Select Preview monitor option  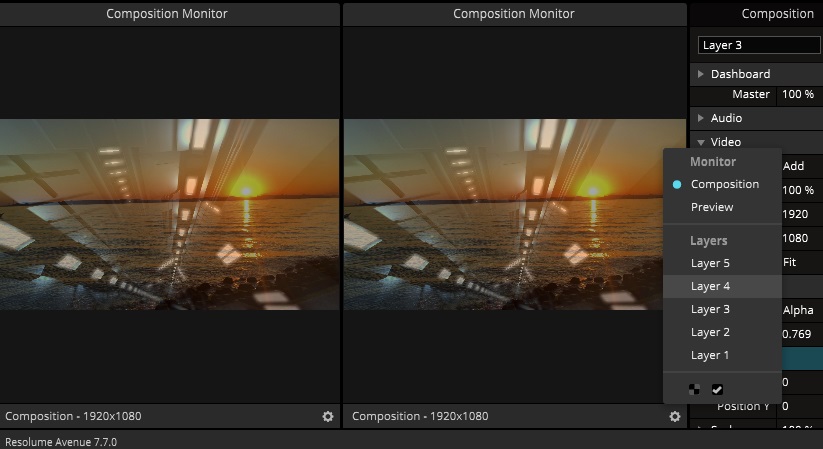[x=722, y=207]
